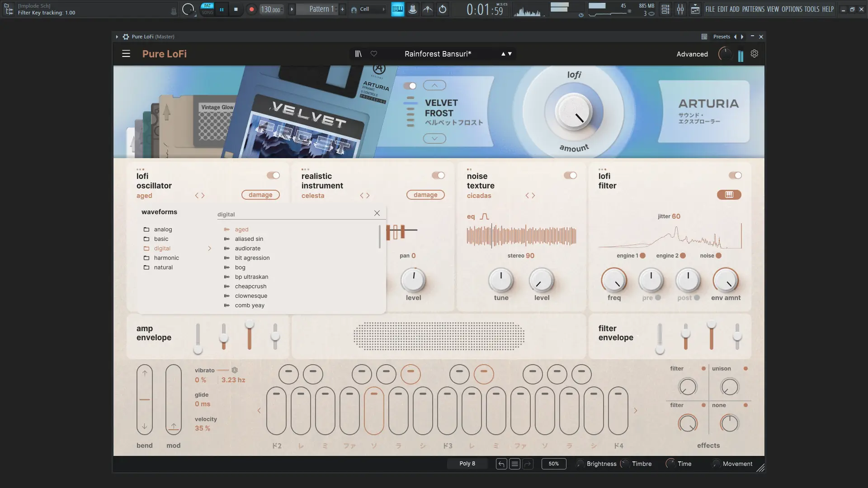Open the Poly 8 voices dropdown
The image size is (868, 488).
[467, 464]
